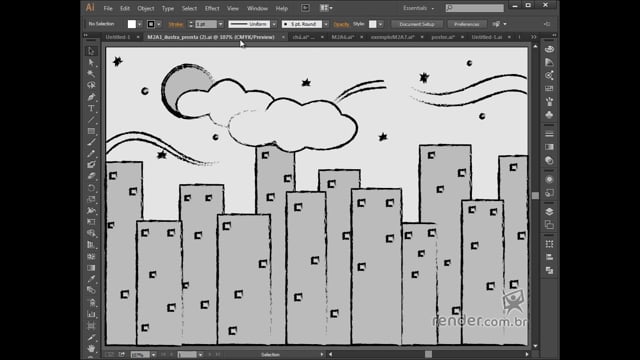Select the Scale tool
Viewport: 640px width, 360px height.
click(91, 200)
